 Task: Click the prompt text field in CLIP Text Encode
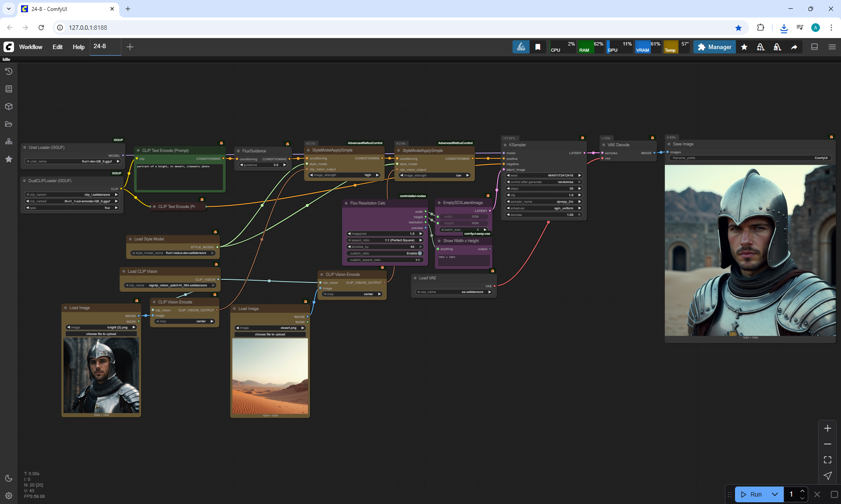coord(180,177)
